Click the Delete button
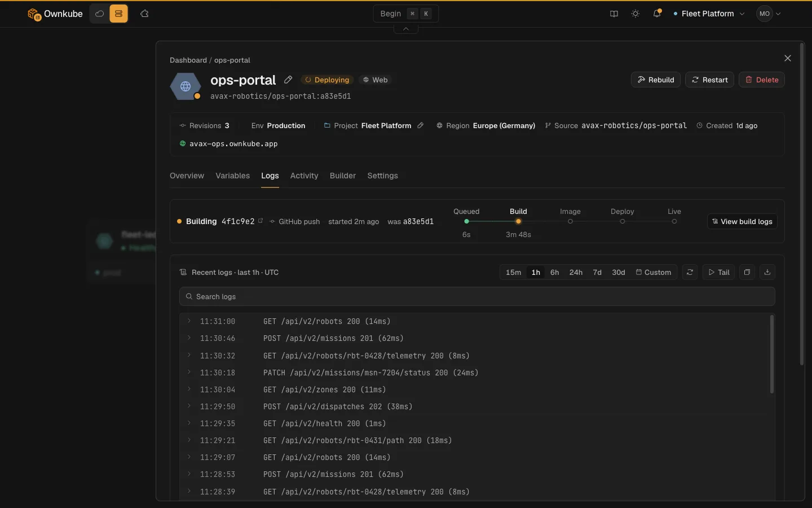This screenshot has width=812, height=508. click(762, 80)
